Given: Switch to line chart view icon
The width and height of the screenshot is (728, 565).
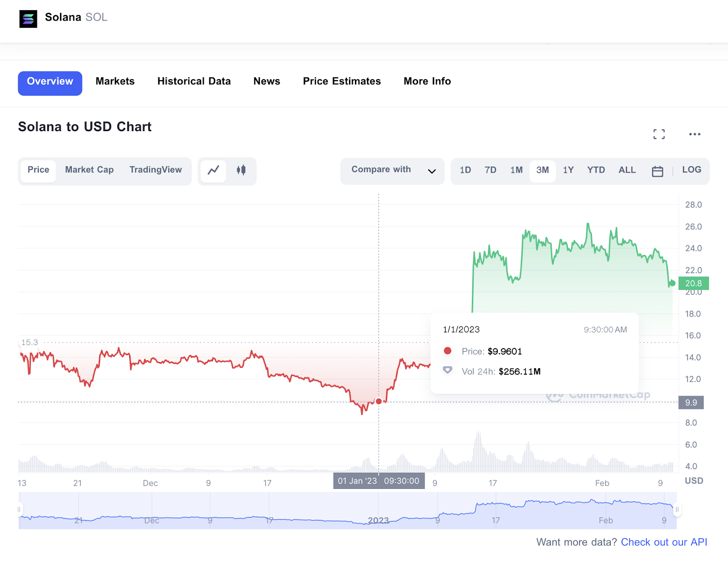Looking at the screenshot, I should tap(213, 170).
